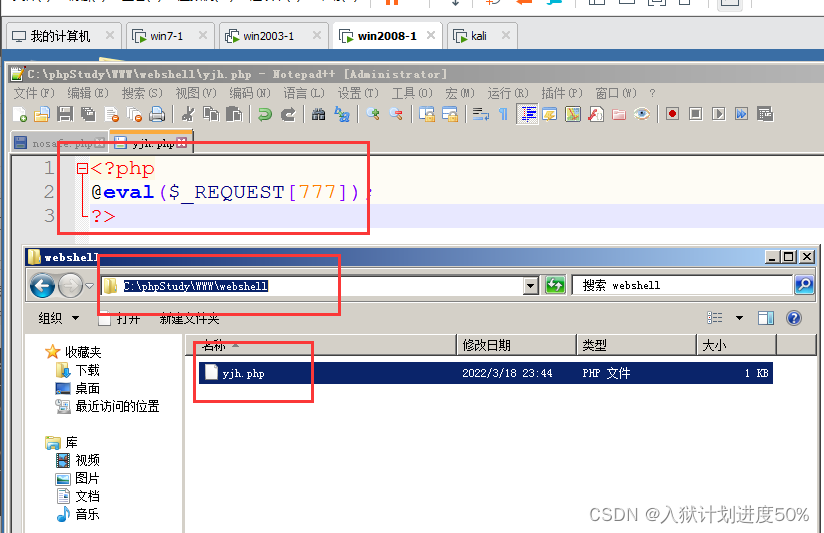Sort files by 修改日期 column
Screen dimensions: 824x533
tap(517, 345)
